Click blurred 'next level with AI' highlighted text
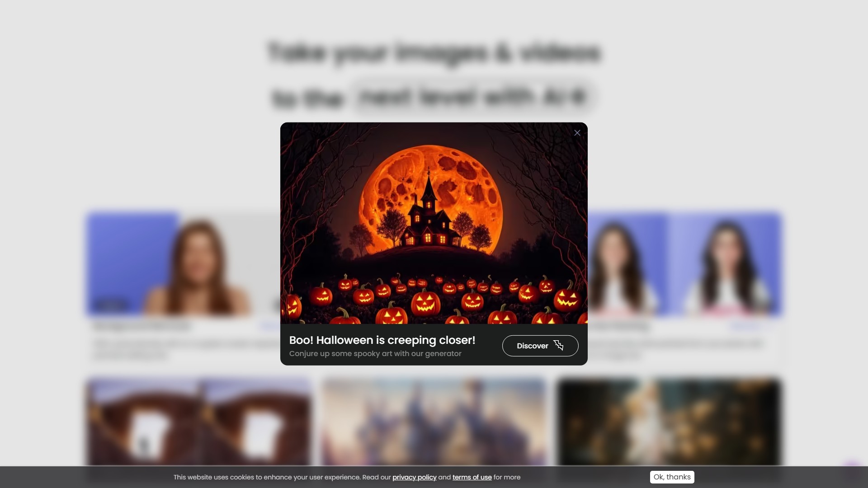The image size is (868, 488). (472, 97)
